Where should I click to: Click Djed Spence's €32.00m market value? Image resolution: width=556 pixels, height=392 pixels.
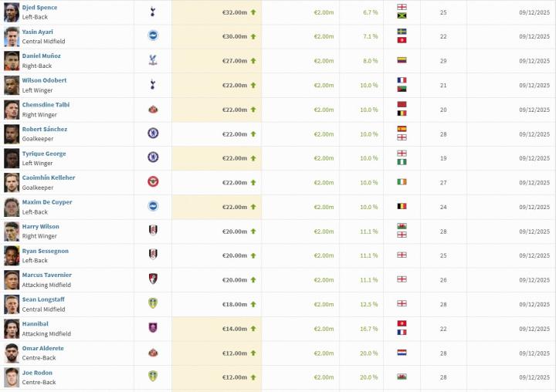[x=235, y=12]
